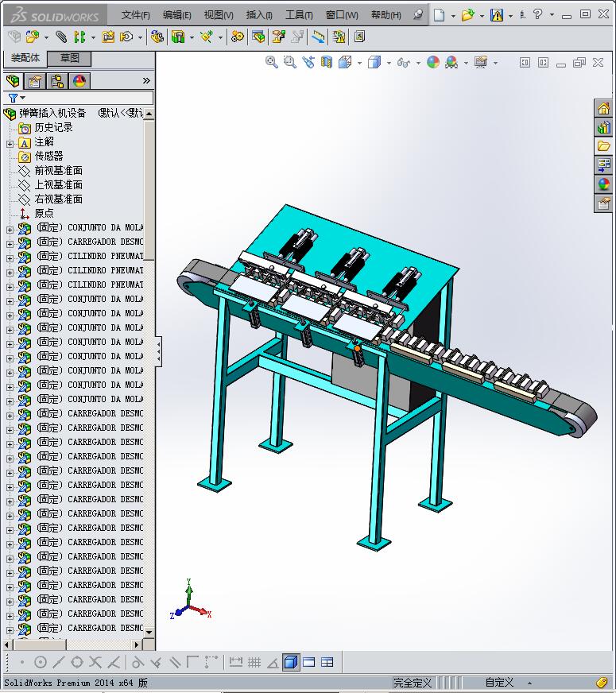The width and height of the screenshot is (616, 693).
Task: Switch to the PropertyManager tab icon
Action: coord(34,81)
